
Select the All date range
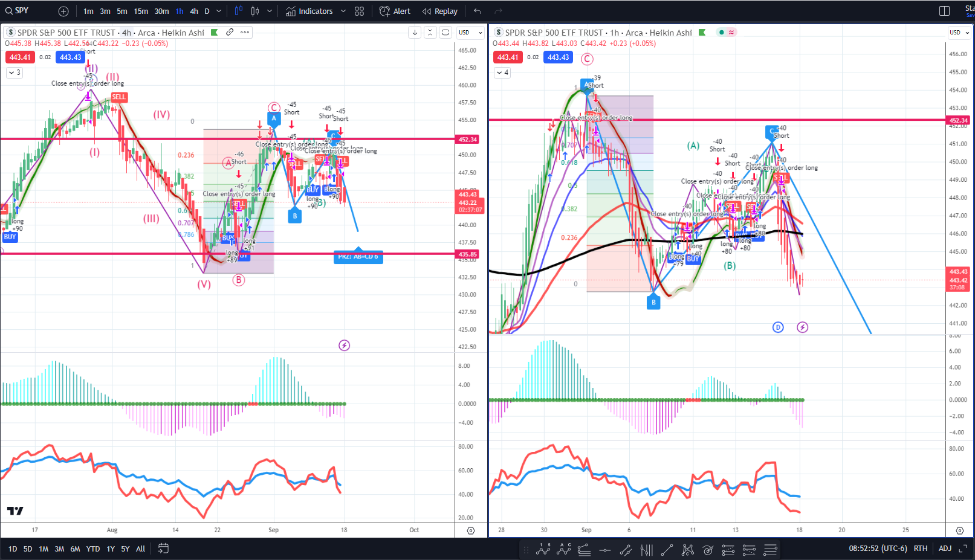point(140,549)
